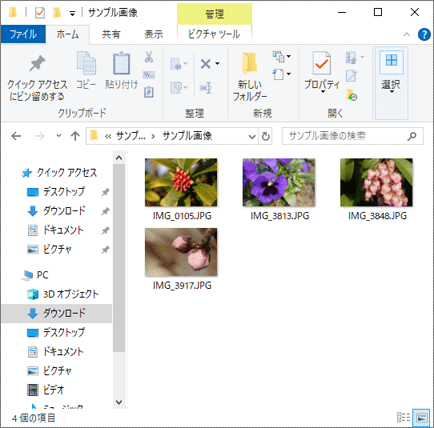Expand the address bar history dropdown
Viewport: 434px width, 428px height.
pos(252,136)
